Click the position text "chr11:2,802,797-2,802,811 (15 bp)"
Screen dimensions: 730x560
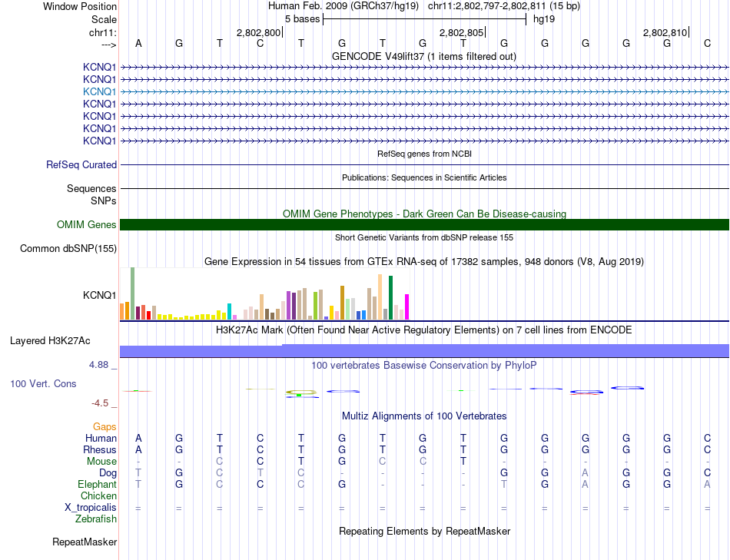[504, 6]
